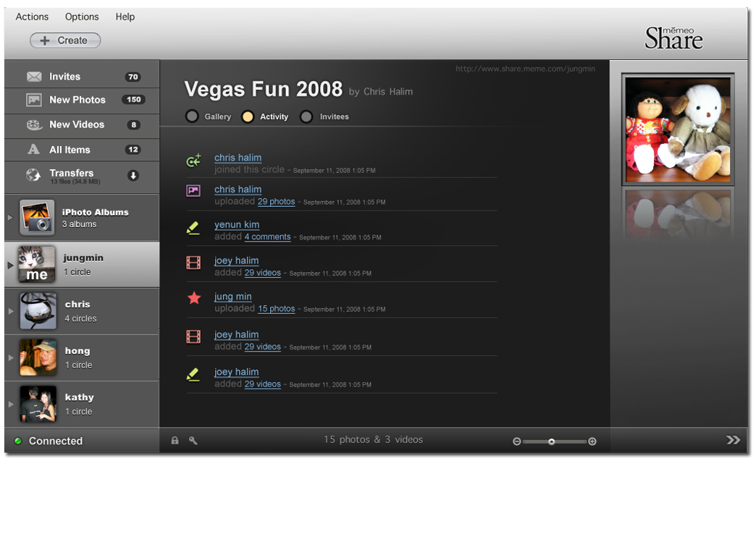Click the double-arrow collapse panel icon
This screenshot has height=539, width=756.
(x=733, y=440)
